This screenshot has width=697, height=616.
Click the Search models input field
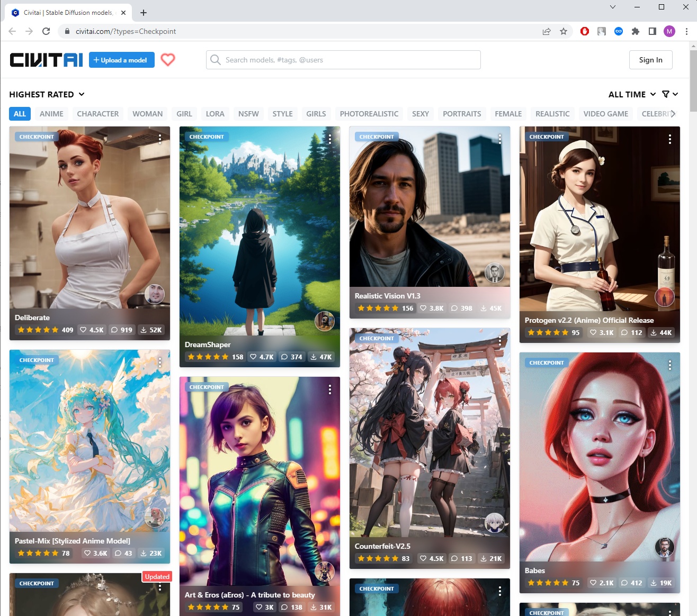[350, 60]
